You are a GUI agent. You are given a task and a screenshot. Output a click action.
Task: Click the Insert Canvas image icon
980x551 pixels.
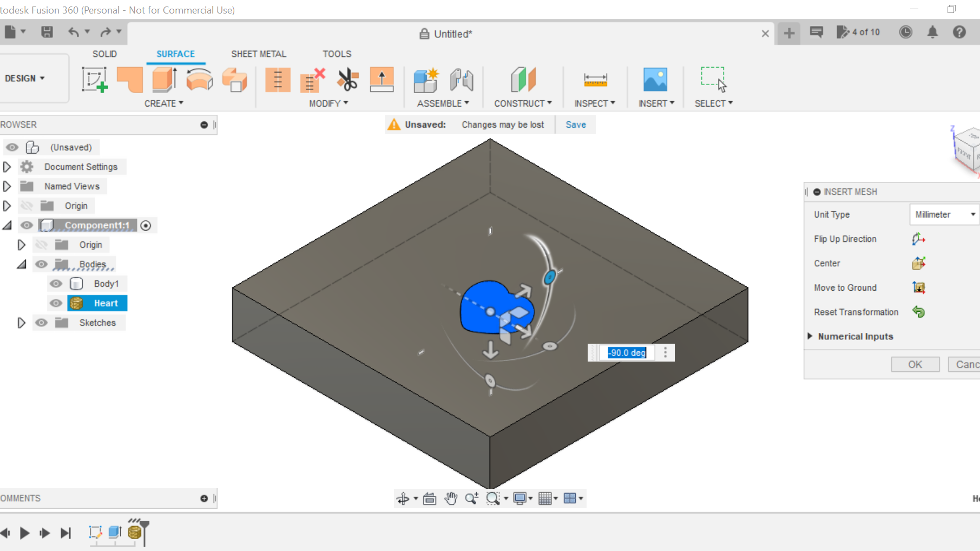pyautogui.click(x=655, y=80)
